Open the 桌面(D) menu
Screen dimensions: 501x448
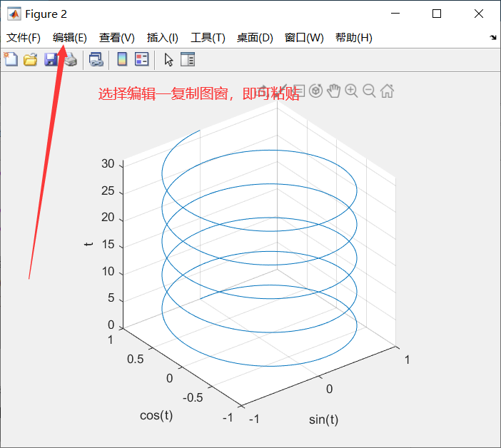pos(255,38)
